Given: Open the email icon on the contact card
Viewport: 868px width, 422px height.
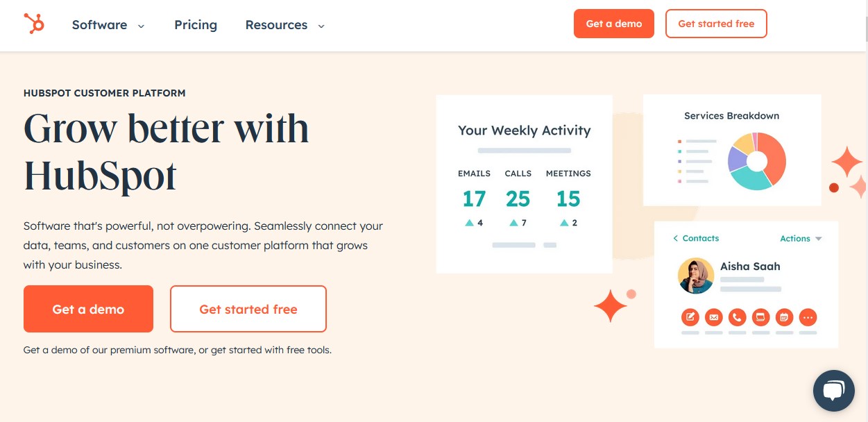Looking at the screenshot, I should pyautogui.click(x=713, y=317).
